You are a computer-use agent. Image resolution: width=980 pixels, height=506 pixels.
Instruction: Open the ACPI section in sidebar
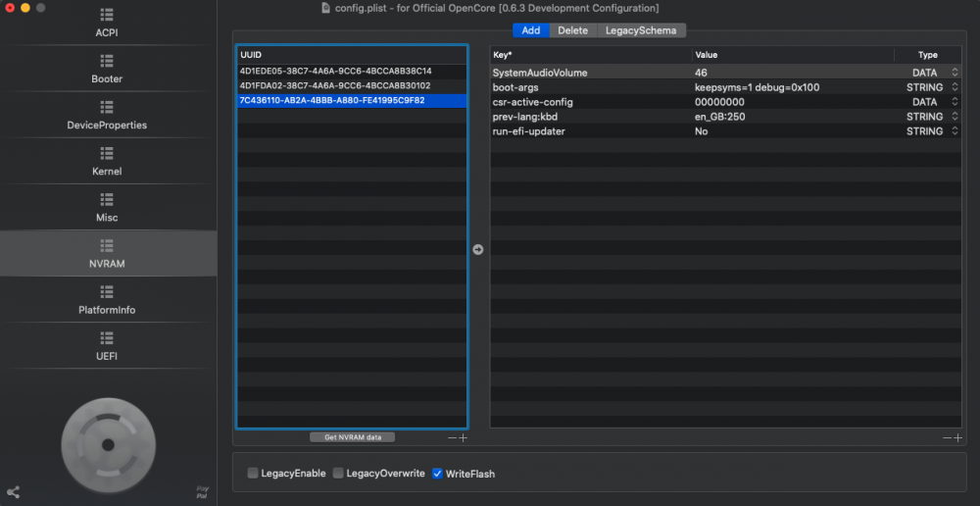click(107, 24)
